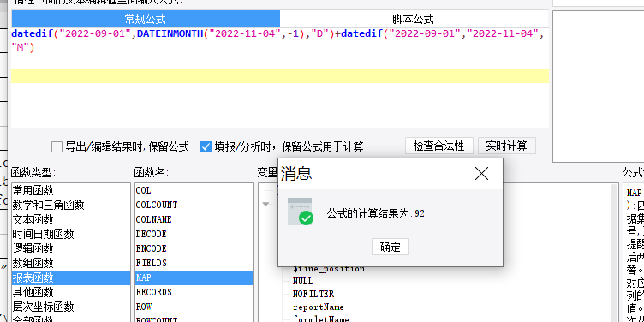Image resolution: width=644 pixels, height=322 pixels.
Task: Click the 公式的计算结果为:92 message text
Action: pos(376,214)
